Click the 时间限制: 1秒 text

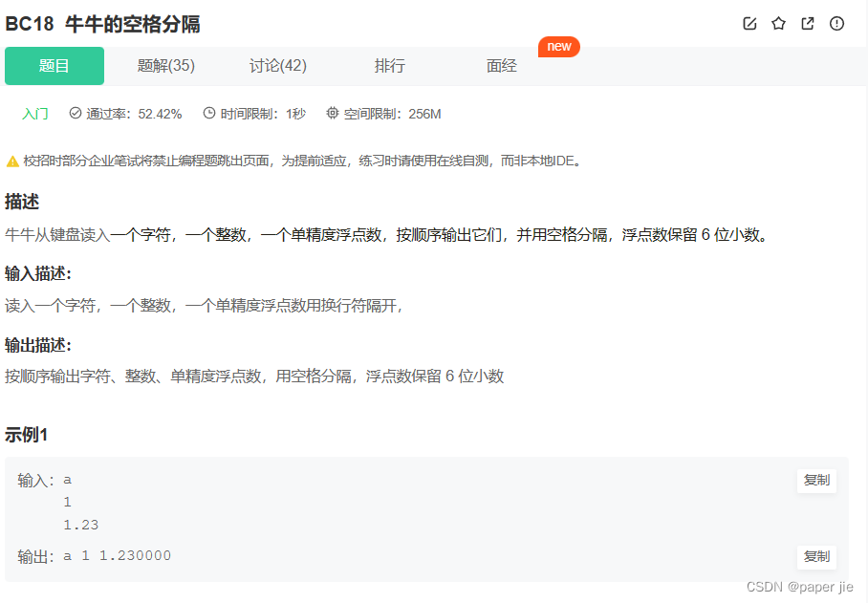point(263,114)
